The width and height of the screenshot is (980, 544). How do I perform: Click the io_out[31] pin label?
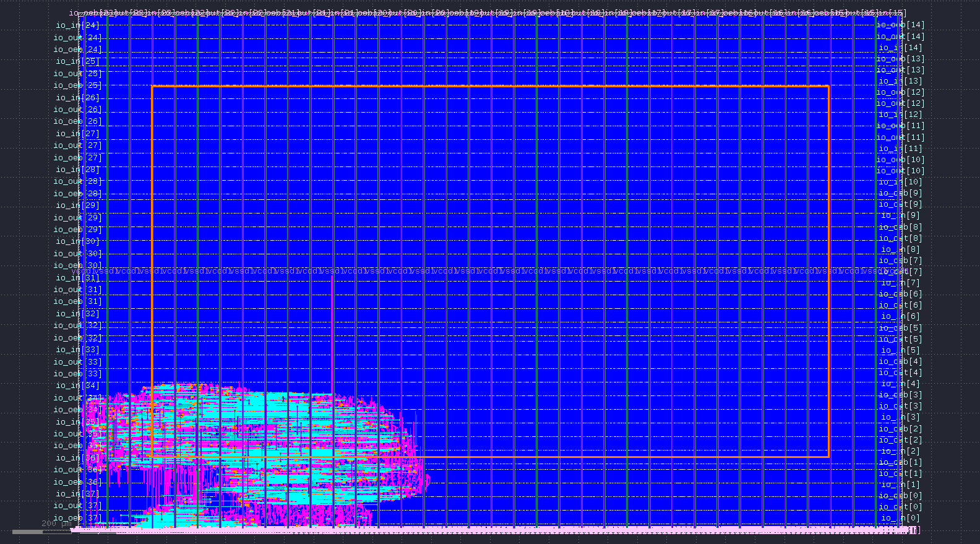coord(78,290)
